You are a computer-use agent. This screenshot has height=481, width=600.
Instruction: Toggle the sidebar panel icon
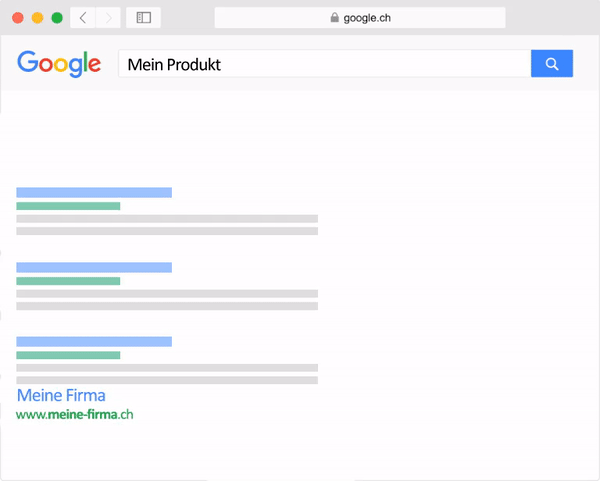[143, 18]
